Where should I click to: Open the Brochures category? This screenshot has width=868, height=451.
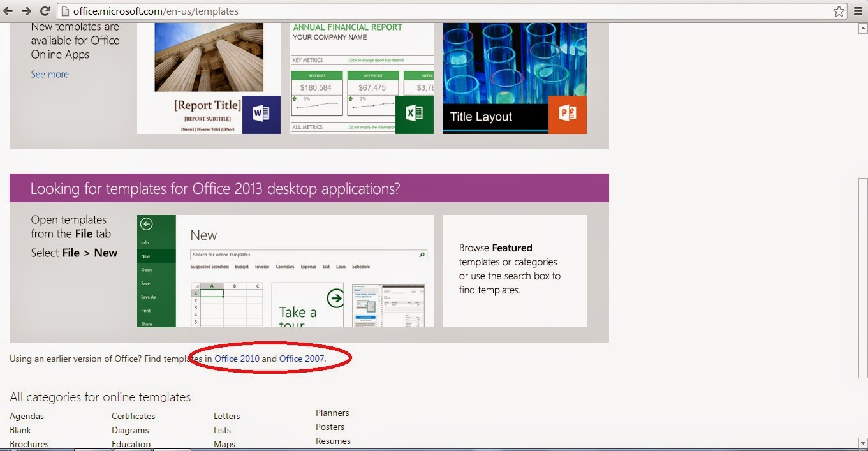coord(29,444)
